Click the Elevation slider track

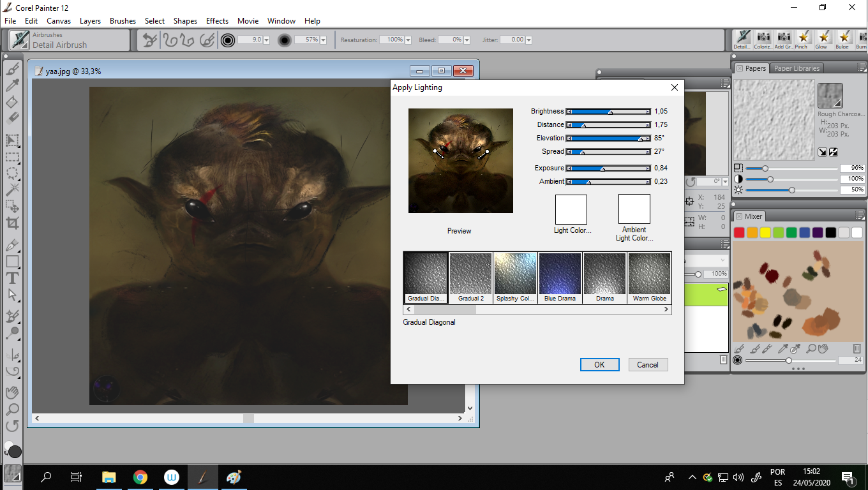(x=608, y=138)
